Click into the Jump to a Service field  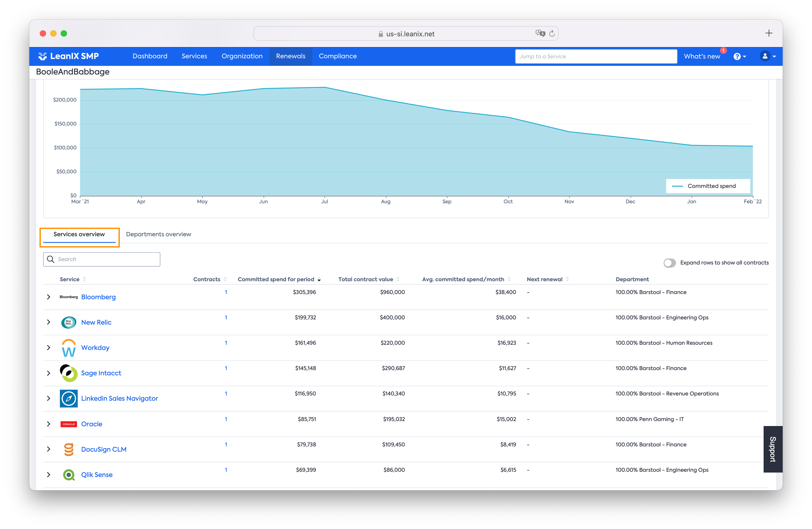(x=596, y=56)
